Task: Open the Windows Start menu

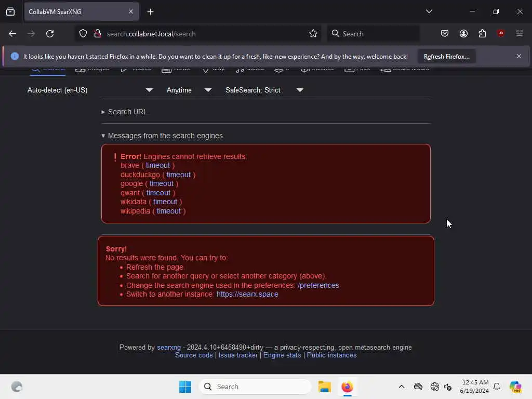Action: point(185,387)
